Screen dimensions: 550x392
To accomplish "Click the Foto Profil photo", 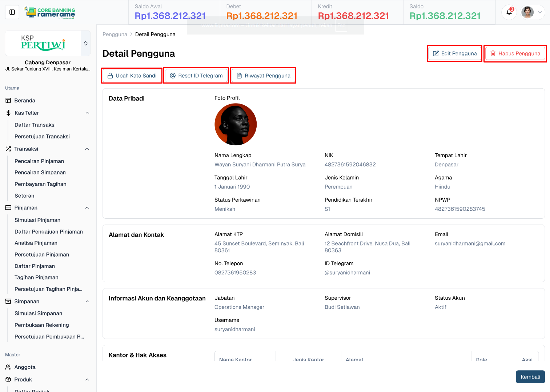I will tap(235, 124).
